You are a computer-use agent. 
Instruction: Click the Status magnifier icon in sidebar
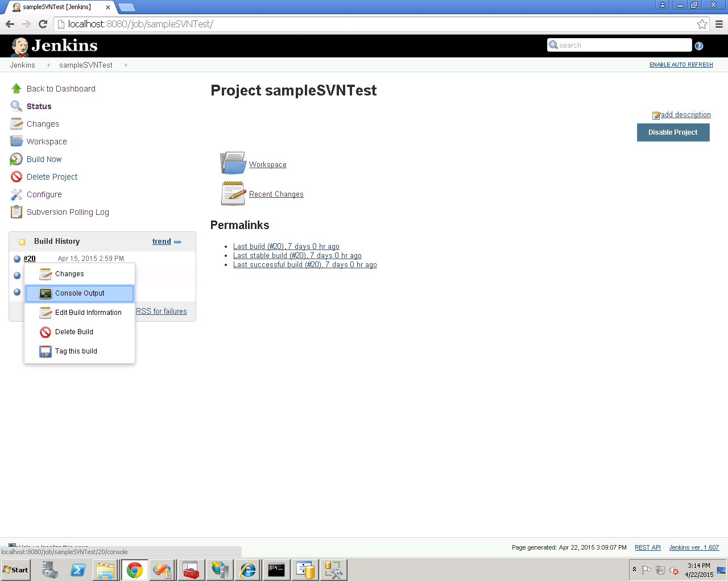(x=16, y=106)
